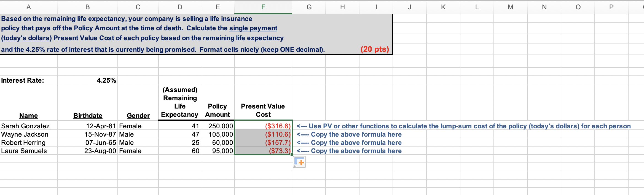Select the Wayne Jackson name cell

click(x=29, y=134)
